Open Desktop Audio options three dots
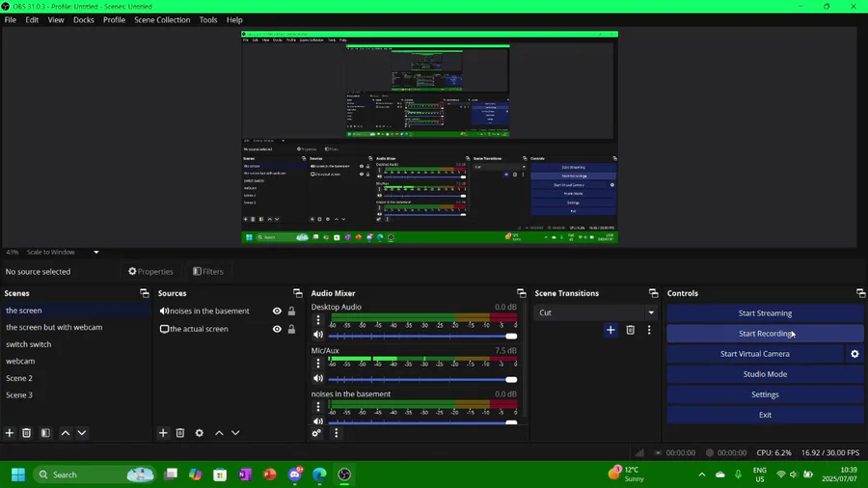Viewport: 868px width, 488px height. tap(318, 320)
